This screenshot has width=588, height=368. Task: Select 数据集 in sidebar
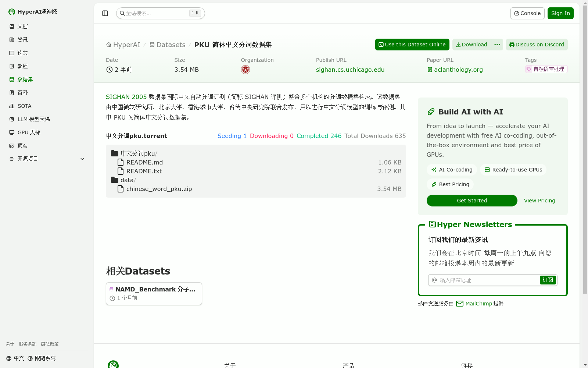[x=47, y=79]
